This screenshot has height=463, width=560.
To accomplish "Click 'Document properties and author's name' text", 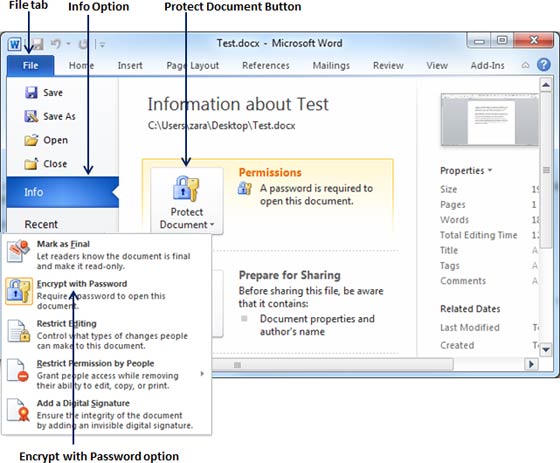I will click(x=317, y=325).
